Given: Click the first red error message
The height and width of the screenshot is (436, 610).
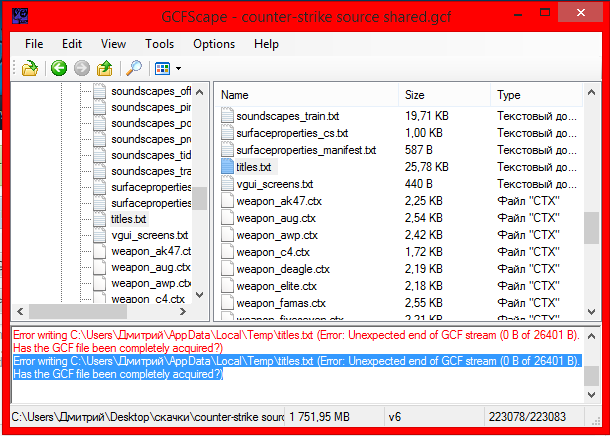Looking at the screenshot, I should click(x=296, y=341).
